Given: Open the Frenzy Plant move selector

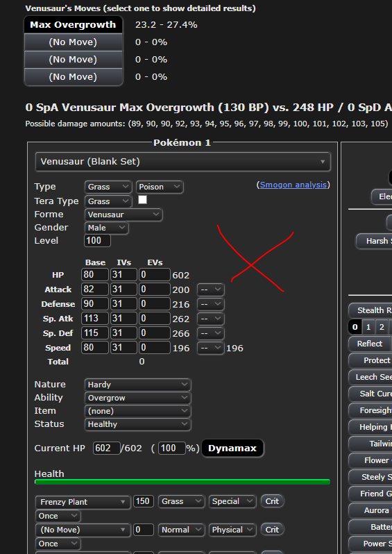Looking at the screenshot, I should [83, 502].
